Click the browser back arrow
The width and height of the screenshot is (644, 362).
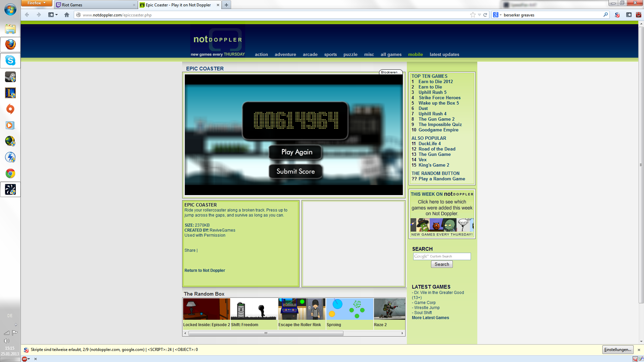[27, 15]
